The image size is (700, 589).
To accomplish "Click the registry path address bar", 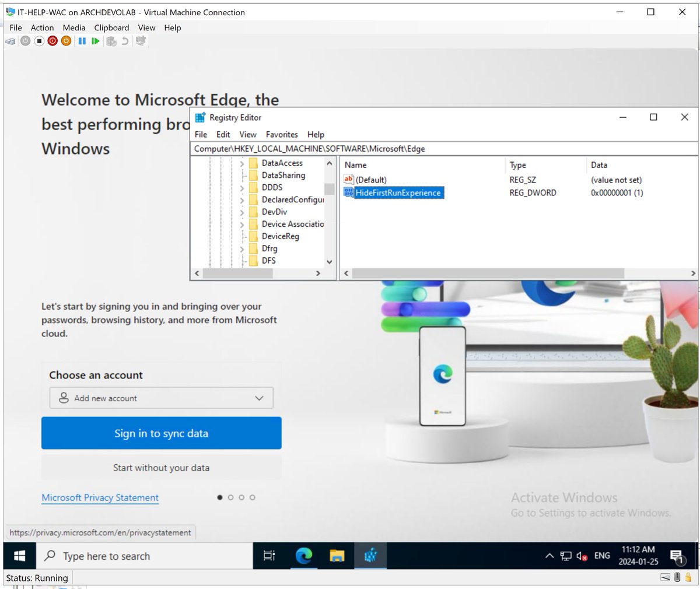I will click(x=444, y=149).
